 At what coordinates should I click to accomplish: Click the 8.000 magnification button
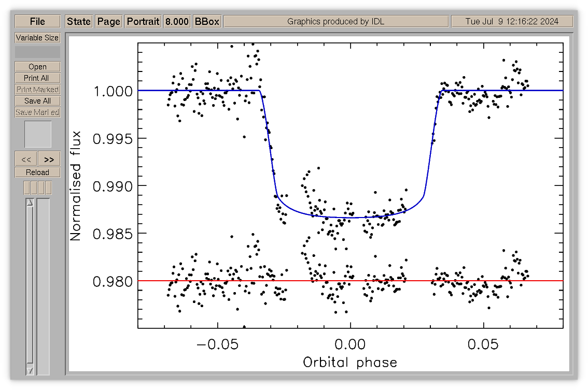pyautogui.click(x=177, y=21)
